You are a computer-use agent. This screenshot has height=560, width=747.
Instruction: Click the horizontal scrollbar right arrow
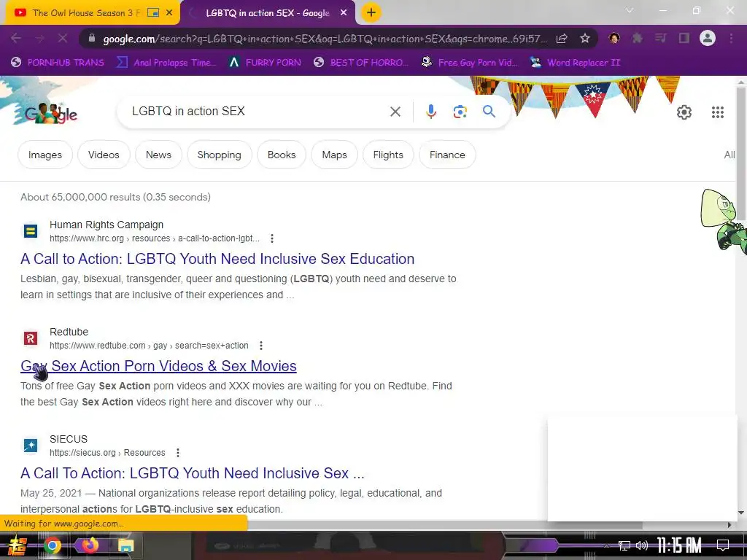(x=729, y=525)
